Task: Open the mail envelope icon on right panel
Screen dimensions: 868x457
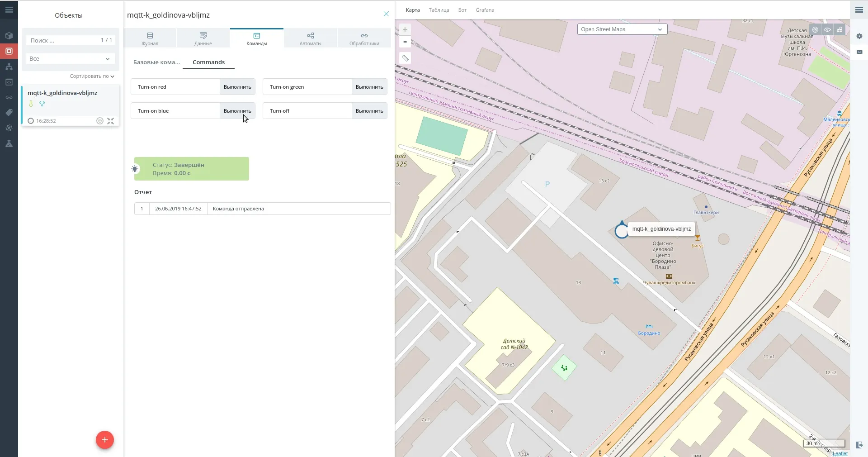Action: pyautogui.click(x=859, y=52)
